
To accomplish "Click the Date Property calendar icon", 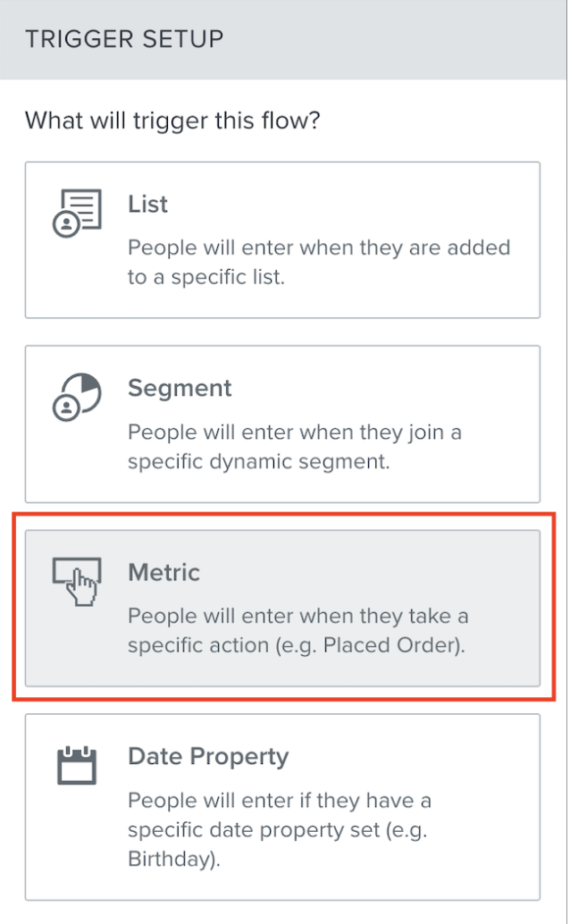I will [77, 766].
